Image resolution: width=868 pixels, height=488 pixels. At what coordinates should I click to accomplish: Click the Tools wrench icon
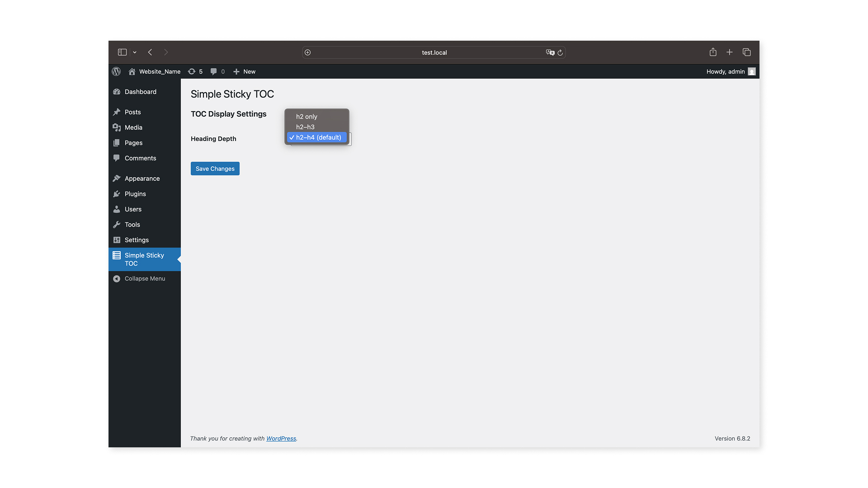(117, 225)
